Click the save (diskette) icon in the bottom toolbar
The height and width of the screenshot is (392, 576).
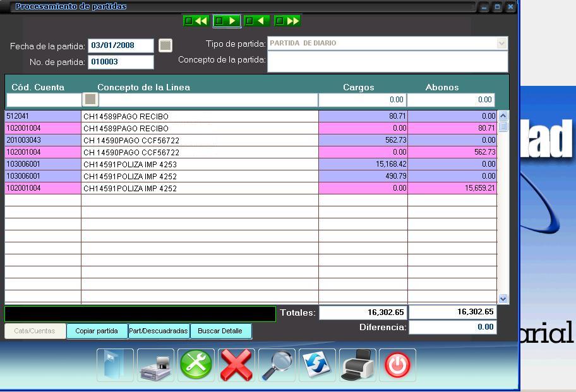coord(155,365)
